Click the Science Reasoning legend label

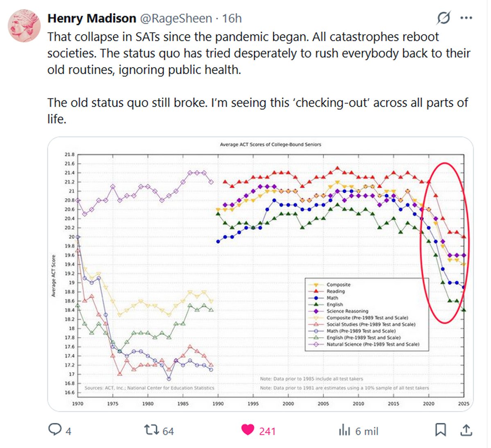[347, 311]
